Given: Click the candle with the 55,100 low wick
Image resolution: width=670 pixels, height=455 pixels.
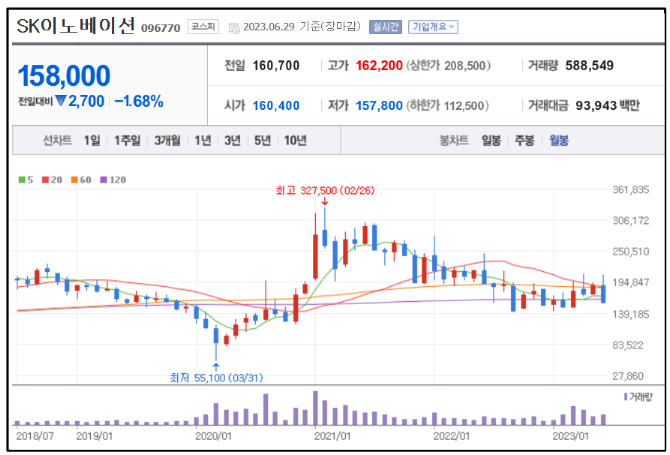Looking at the screenshot, I should [x=216, y=343].
